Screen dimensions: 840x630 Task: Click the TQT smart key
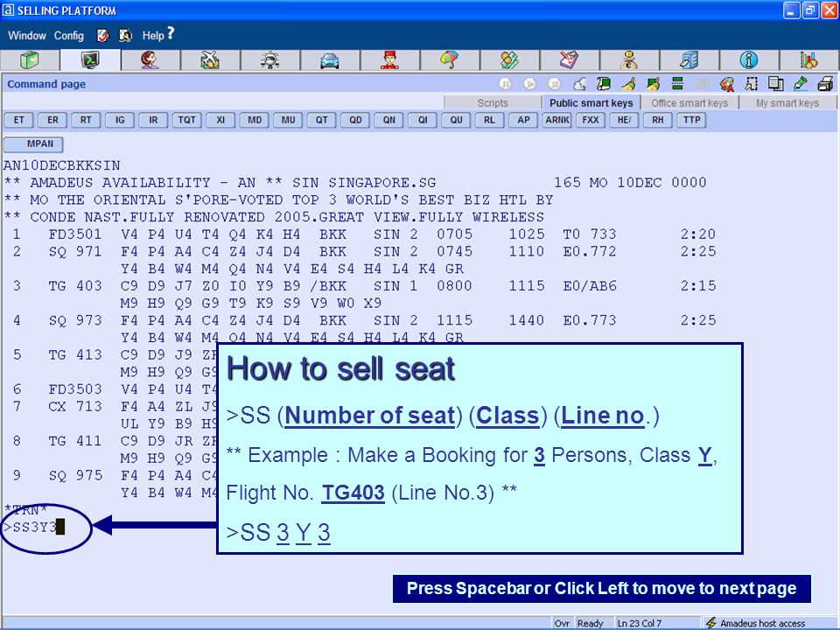coord(187,120)
